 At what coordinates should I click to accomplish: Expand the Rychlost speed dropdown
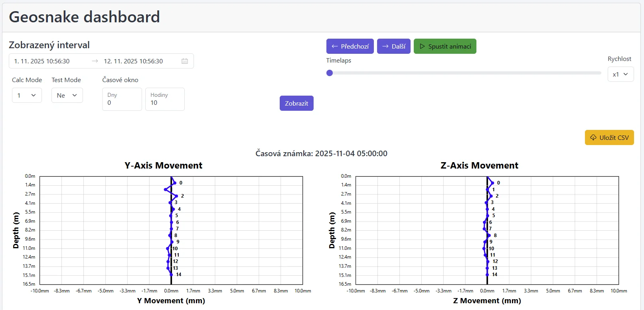pos(620,74)
